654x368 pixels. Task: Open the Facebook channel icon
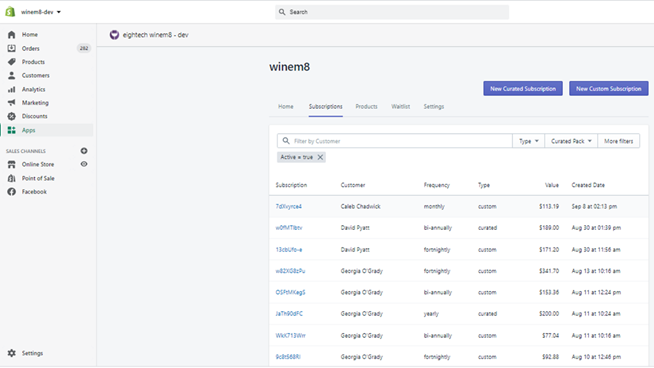12,192
